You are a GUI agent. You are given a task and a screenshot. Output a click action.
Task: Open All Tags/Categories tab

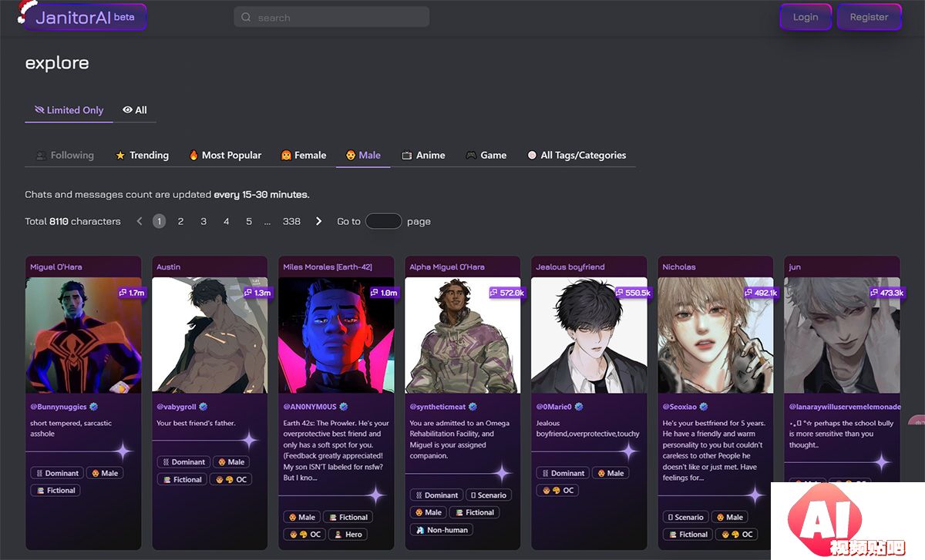point(577,155)
